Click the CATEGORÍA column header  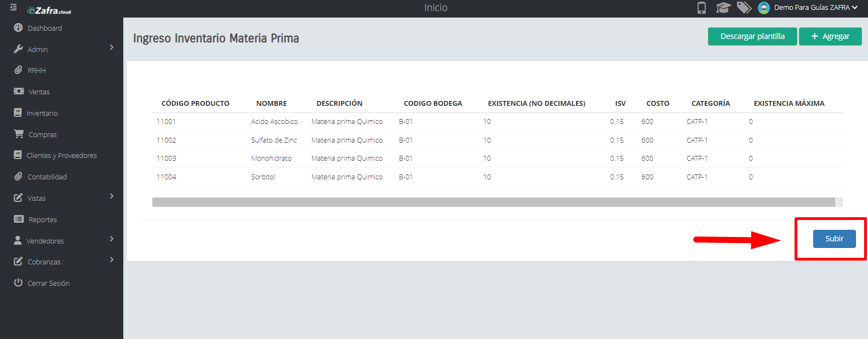coord(711,103)
